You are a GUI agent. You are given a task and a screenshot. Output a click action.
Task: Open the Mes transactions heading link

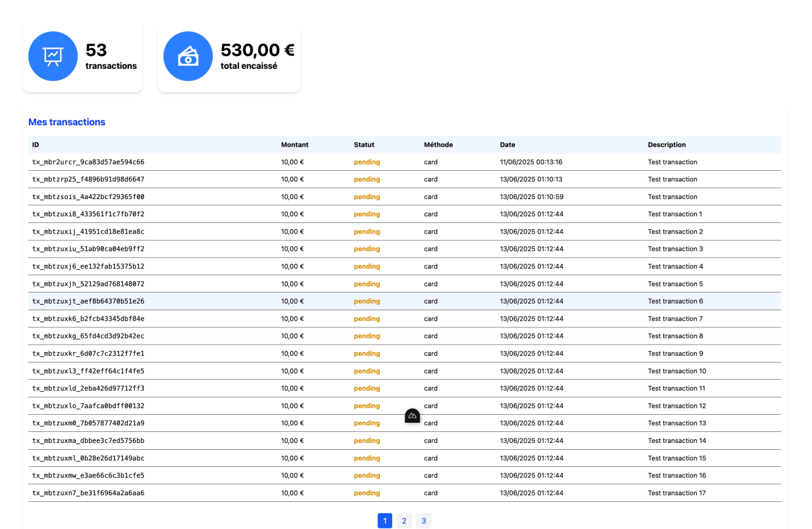[x=66, y=122]
